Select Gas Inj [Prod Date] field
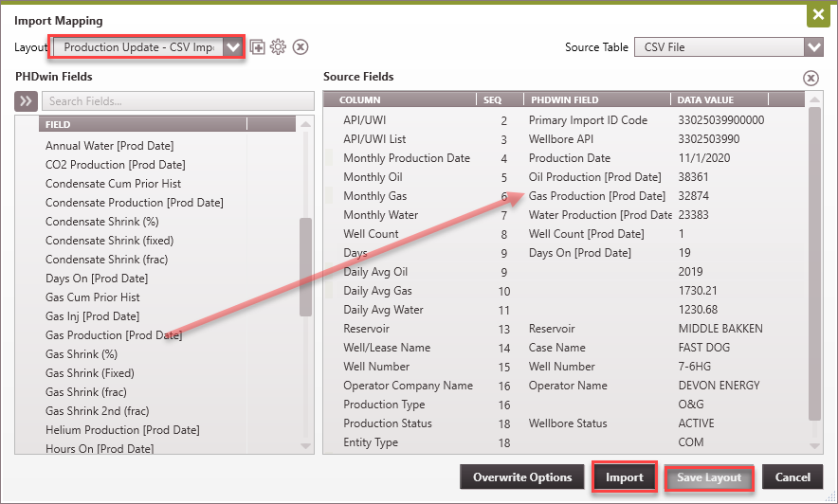Viewport: 838px width, 504px height. pyautogui.click(x=93, y=316)
